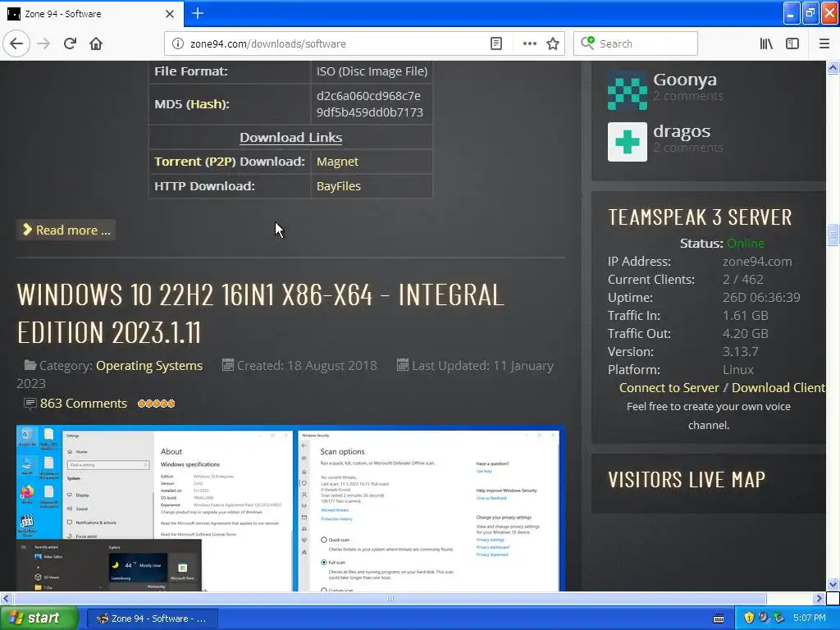The image size is (840, 630).
Task: Open page actions three-dots menu
Action: [x=529, y=43]
